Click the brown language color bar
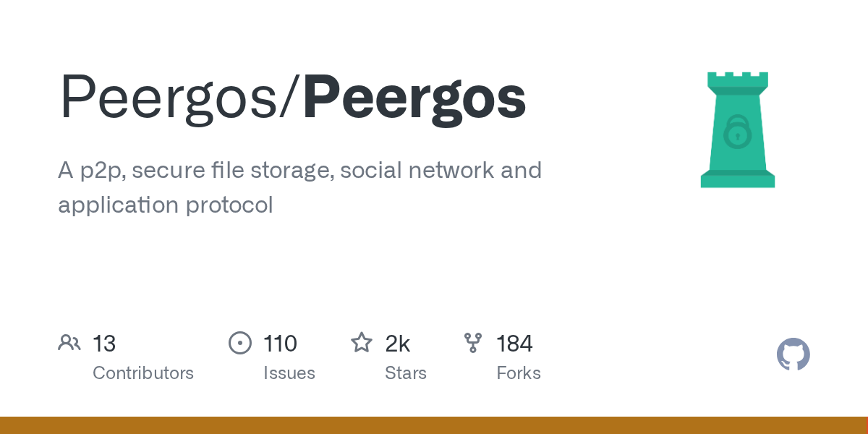 coord(434,425)
